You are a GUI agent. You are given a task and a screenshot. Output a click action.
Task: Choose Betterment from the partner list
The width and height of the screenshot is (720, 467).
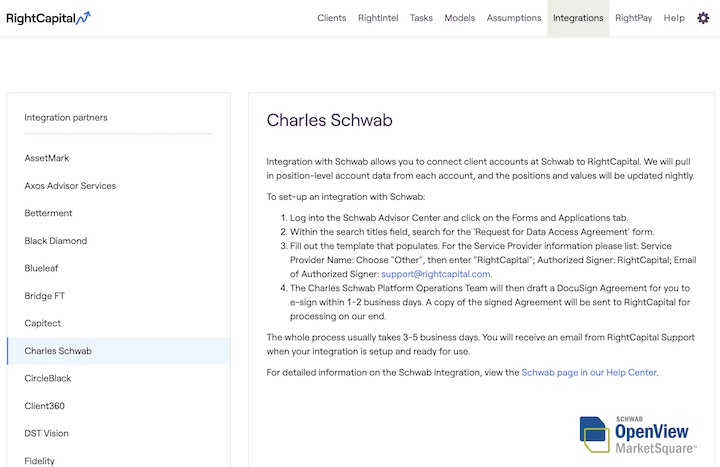[119, 213]
